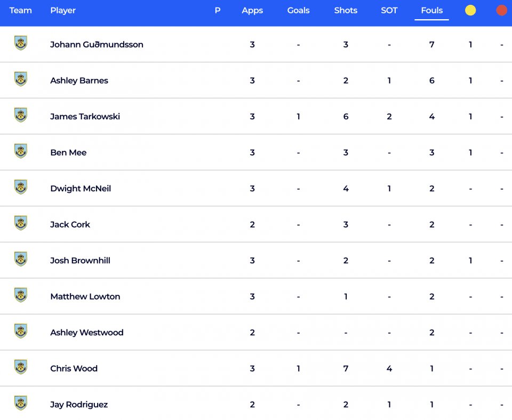The height and width of the screenshot is (420, 512).
Task: Sort table by Goals column
Action: tap(298, 11)
